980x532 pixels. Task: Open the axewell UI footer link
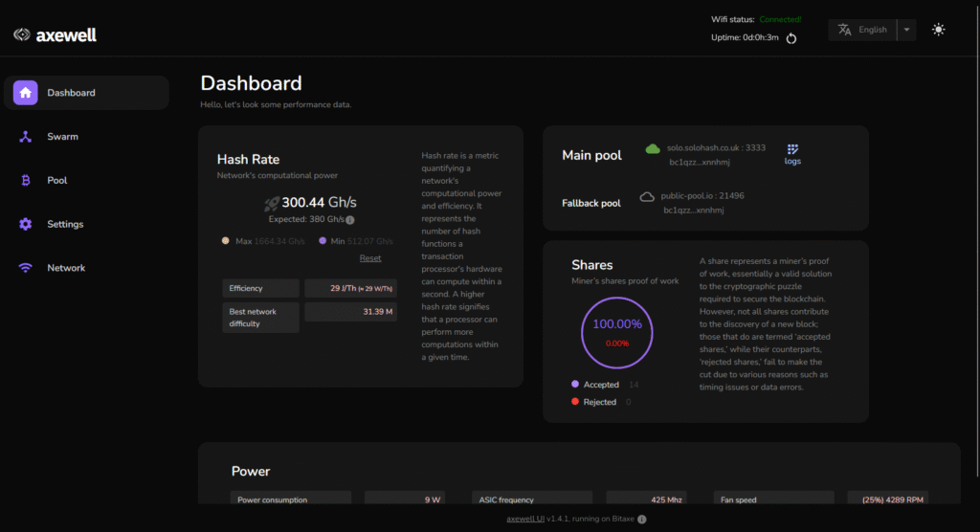pos(524,519)
